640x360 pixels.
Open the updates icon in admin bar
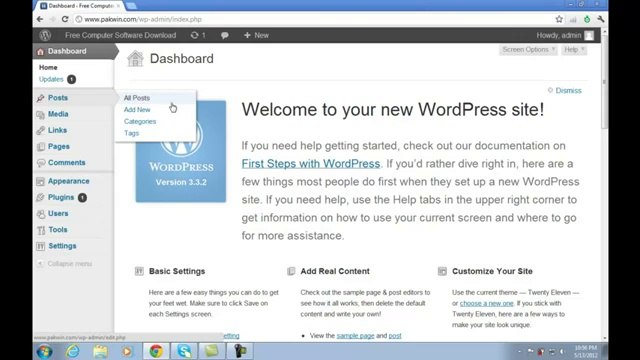[194, 36]
